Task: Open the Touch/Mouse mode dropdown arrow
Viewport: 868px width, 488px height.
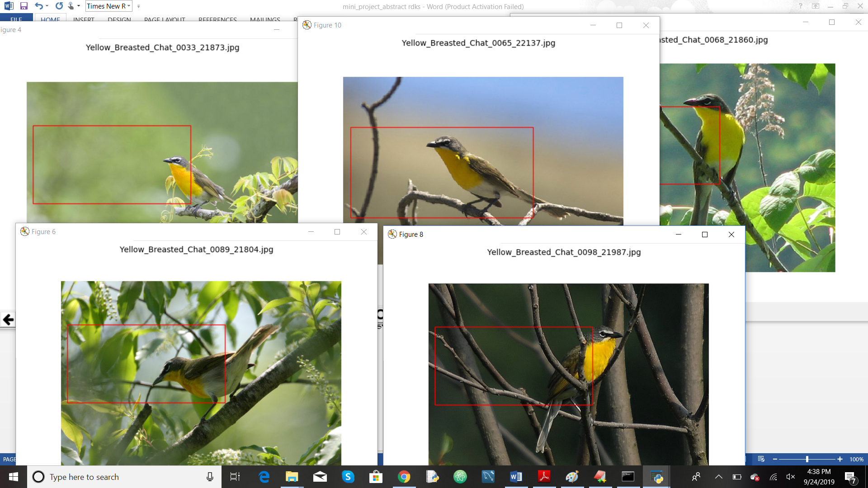Action: click(x=79, y=6)
